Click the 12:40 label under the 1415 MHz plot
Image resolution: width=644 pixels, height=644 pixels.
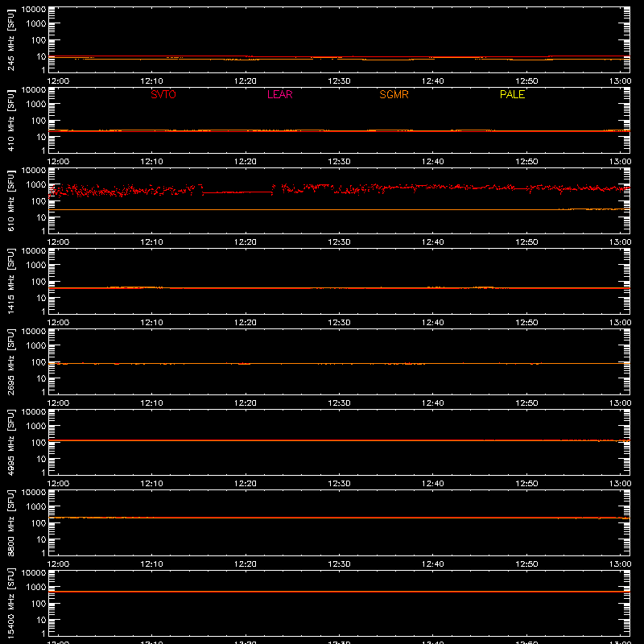[432, 323]
